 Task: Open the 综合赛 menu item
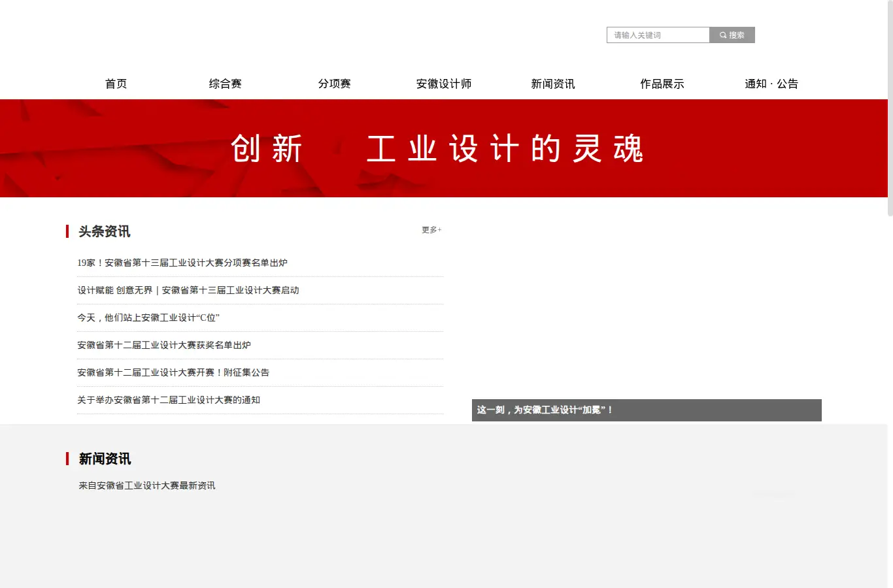click(x=226, y=84)
